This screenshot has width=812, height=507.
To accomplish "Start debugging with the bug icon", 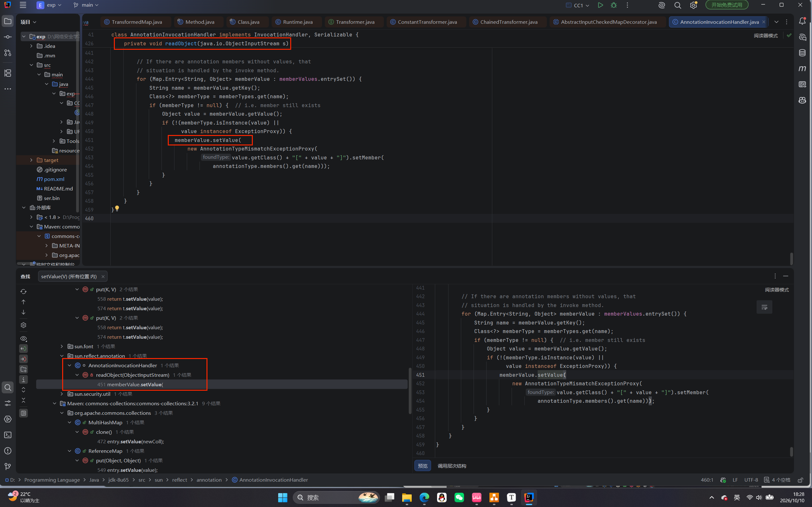I will pyautogui.click(x=614, y=5).
